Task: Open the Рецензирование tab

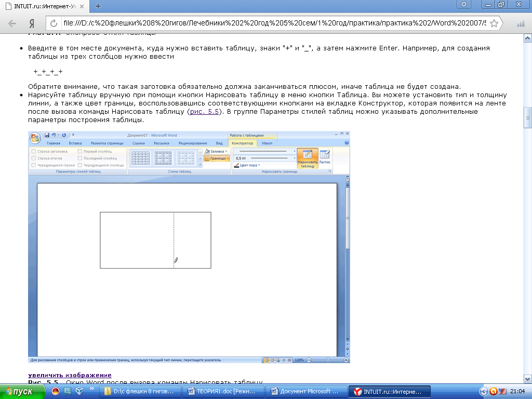Action: [193, 143]
